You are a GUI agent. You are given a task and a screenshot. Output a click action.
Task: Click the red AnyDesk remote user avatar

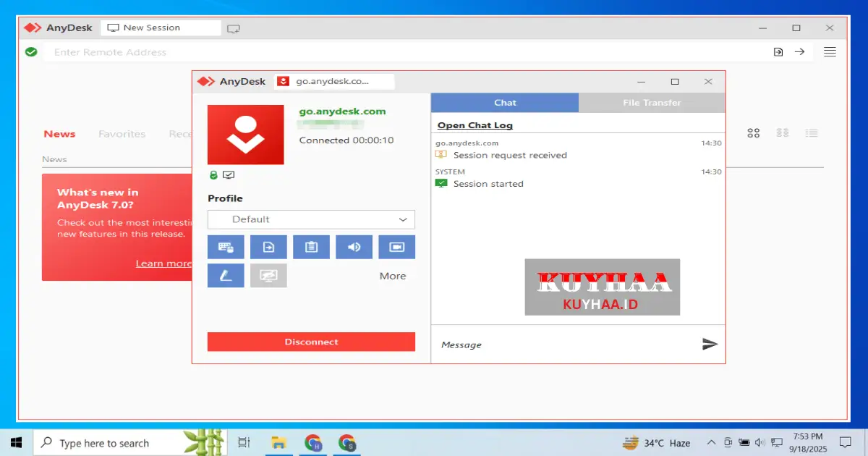click(246, 135)
